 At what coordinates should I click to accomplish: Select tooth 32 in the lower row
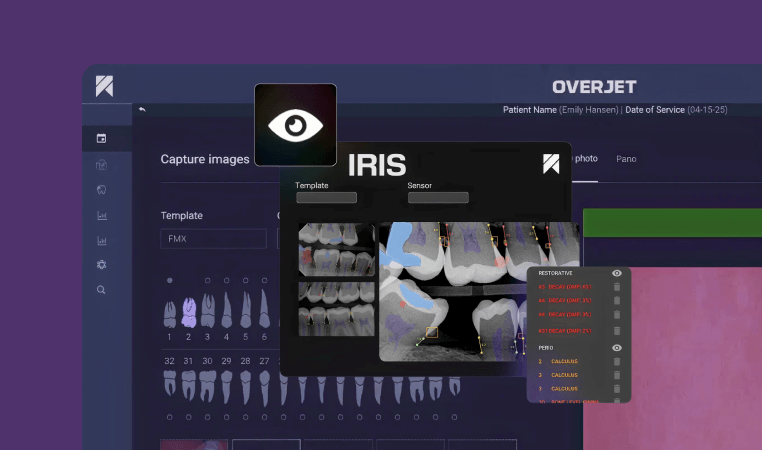(x=170, y=383)
